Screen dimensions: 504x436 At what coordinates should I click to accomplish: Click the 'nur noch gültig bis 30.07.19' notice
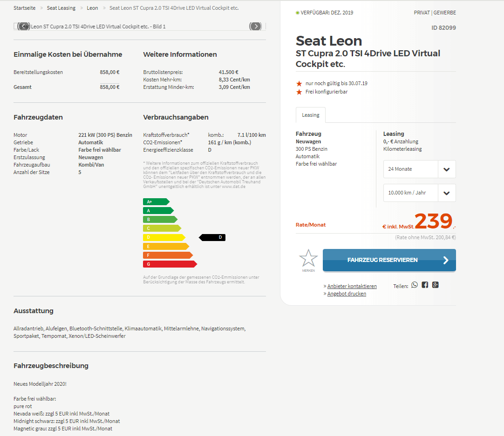336,83
